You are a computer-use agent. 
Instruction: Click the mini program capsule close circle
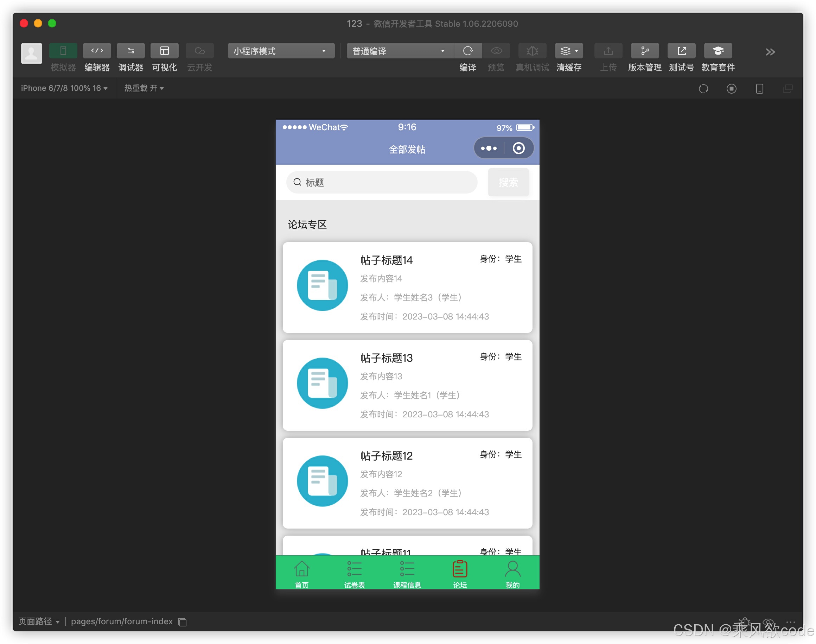(x=518, y=148)
